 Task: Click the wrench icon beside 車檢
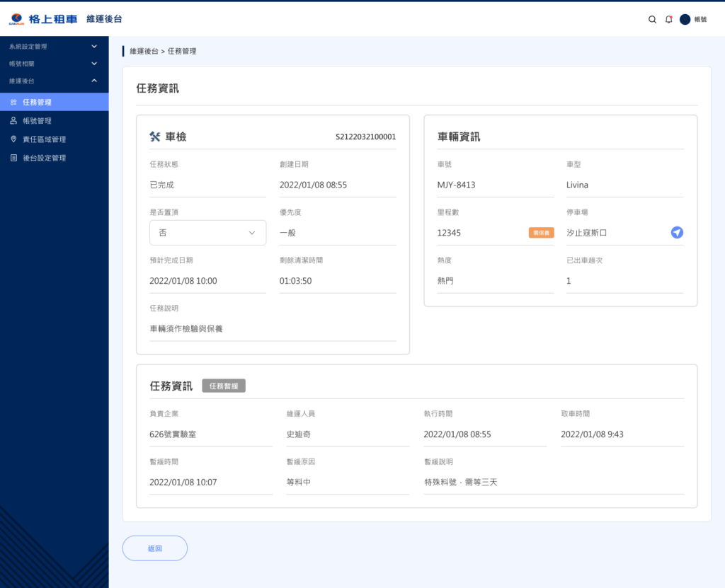pos(155,137)
